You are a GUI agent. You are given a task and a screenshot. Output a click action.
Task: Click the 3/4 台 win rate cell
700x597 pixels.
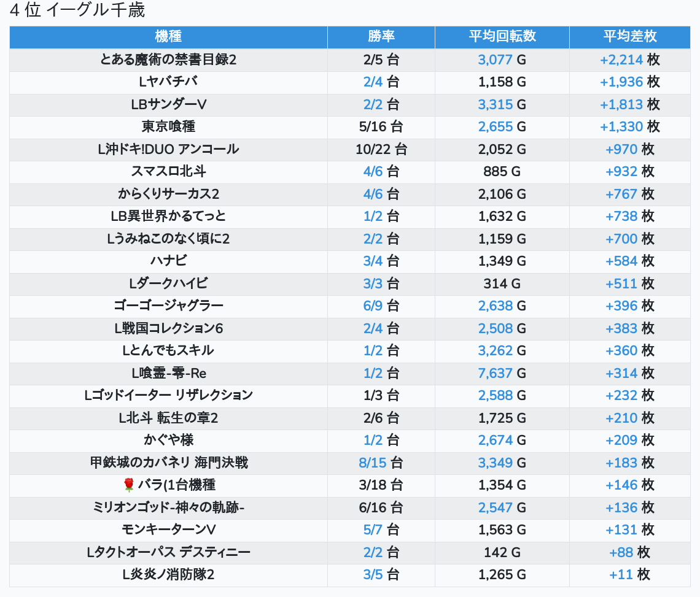pyautogui.click(x=381, y=261)
